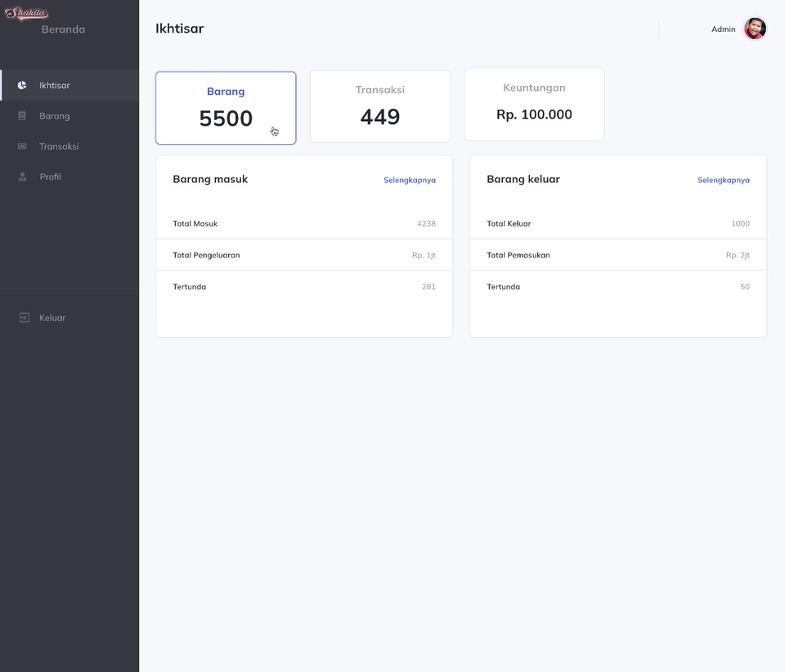Viewport: 785px width, 672px height.
Task: Click the Admin label in the header
Action: (x=723, y=29)
